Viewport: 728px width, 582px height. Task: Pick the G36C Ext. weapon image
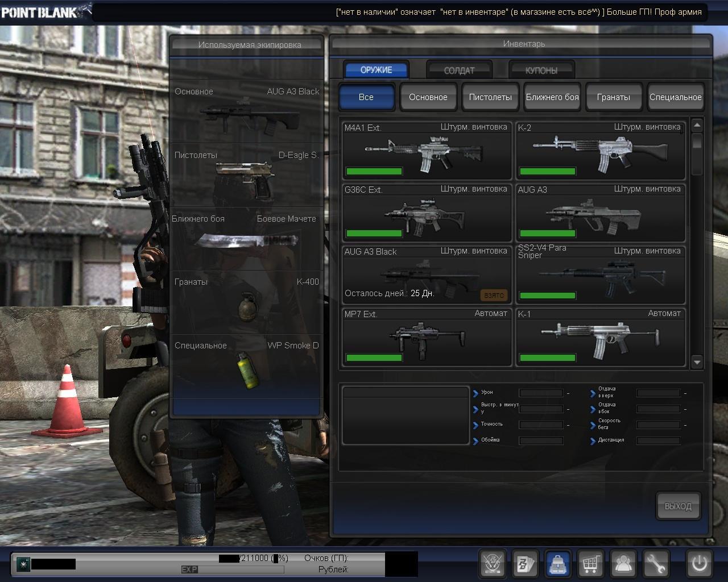[424, 216]
